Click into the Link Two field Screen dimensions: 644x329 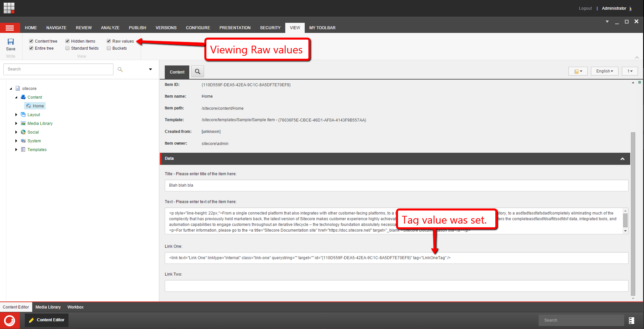396,286
